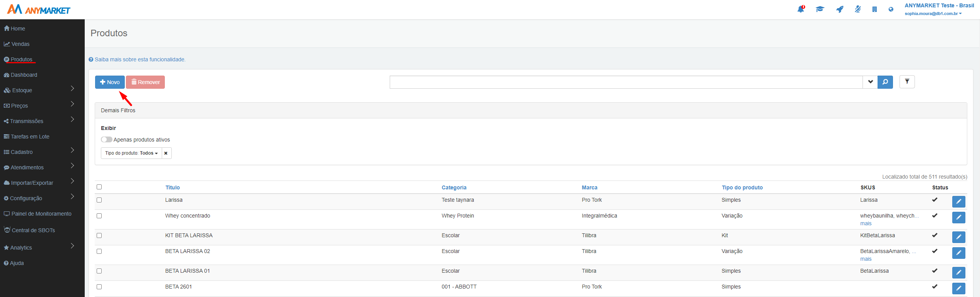980x297 pixels.
Task: Edit KIT BETA LARISSA via pencil icon
Action: [x=958, y=237]
